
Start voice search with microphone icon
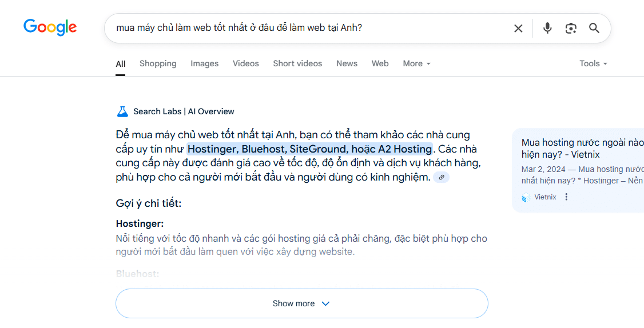[x=547, y=28]
